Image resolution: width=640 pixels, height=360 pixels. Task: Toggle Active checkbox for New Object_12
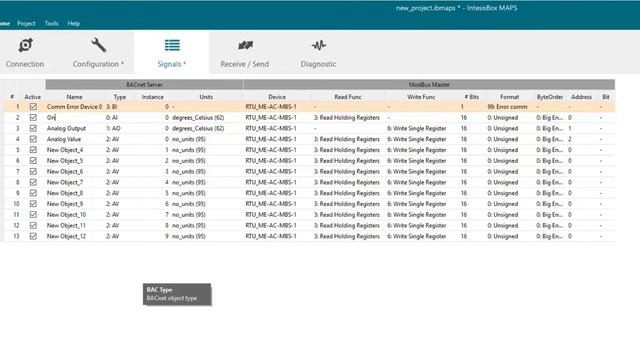point(33,236)
